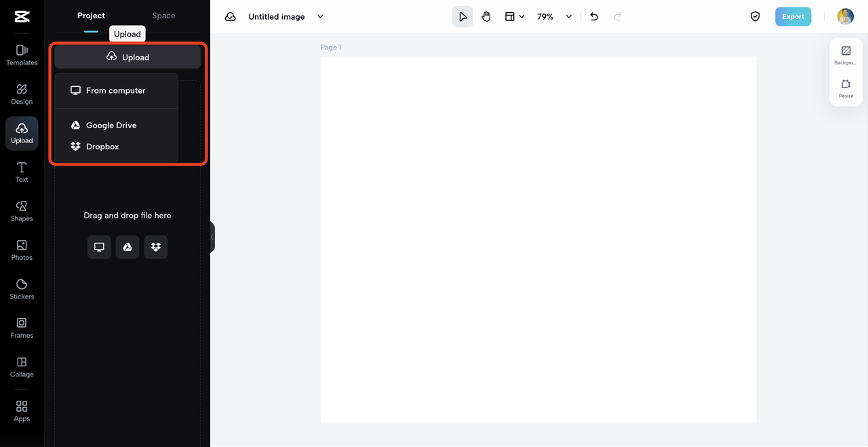Click the shield security icon

(755, 16)
